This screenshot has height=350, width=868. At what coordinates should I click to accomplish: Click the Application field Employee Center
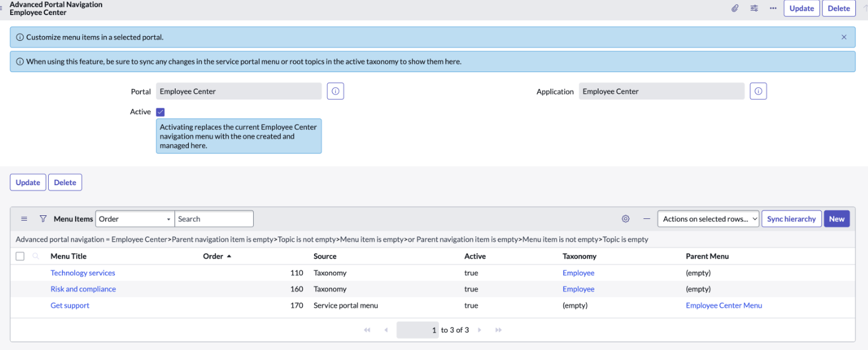(662, 91)
